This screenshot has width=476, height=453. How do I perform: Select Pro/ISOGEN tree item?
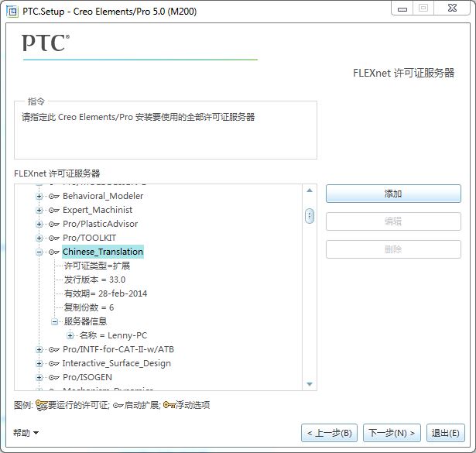pyautogui.click(x=87, y=377)
